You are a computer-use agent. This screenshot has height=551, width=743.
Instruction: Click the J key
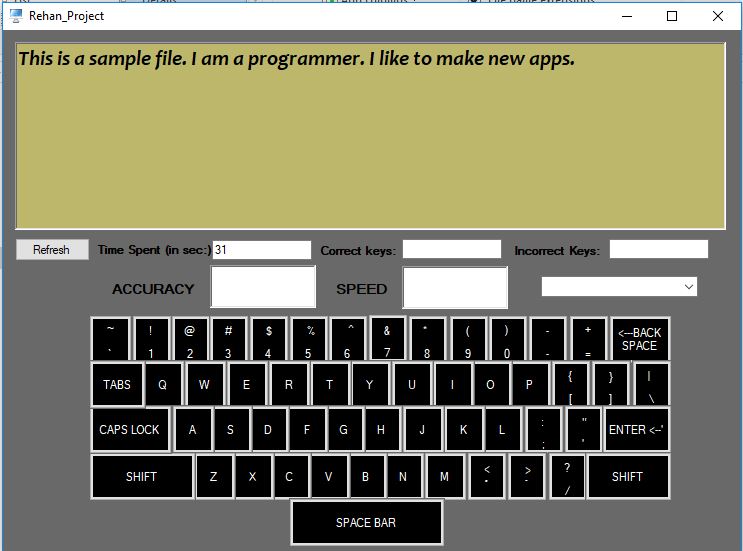click(423, 429)
